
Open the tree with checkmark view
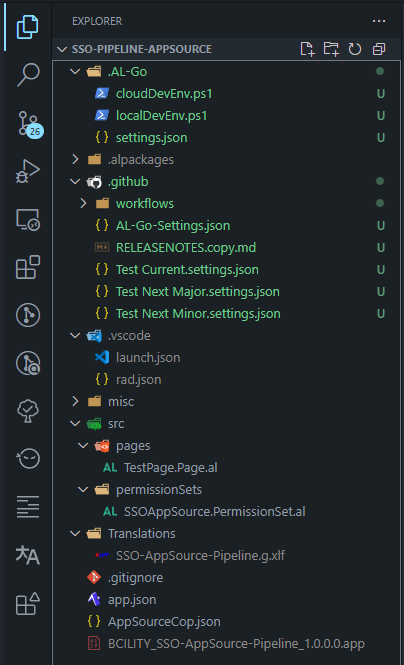coord(28,411)
